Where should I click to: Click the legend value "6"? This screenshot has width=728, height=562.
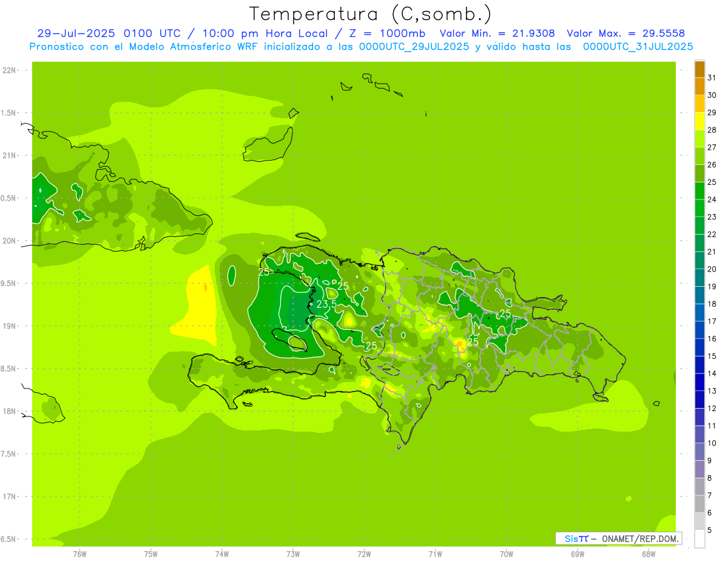tap(709, 513)
